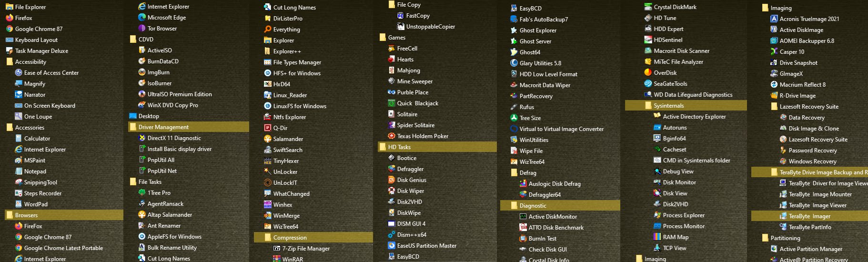This screenshot has width=868, height=262.
Task: Click the Glary Utilities 5.8 icon
Action: 514,63
